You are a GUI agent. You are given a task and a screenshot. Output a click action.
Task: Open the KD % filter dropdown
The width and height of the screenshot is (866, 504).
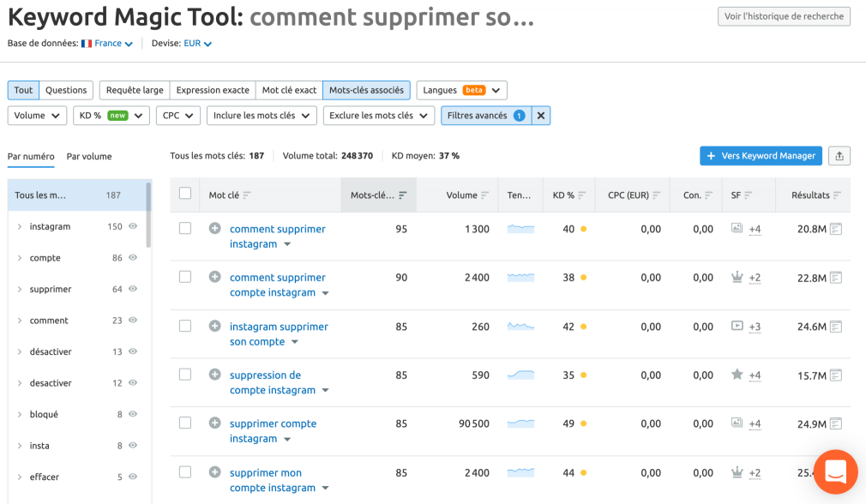(x=111, y=116)
